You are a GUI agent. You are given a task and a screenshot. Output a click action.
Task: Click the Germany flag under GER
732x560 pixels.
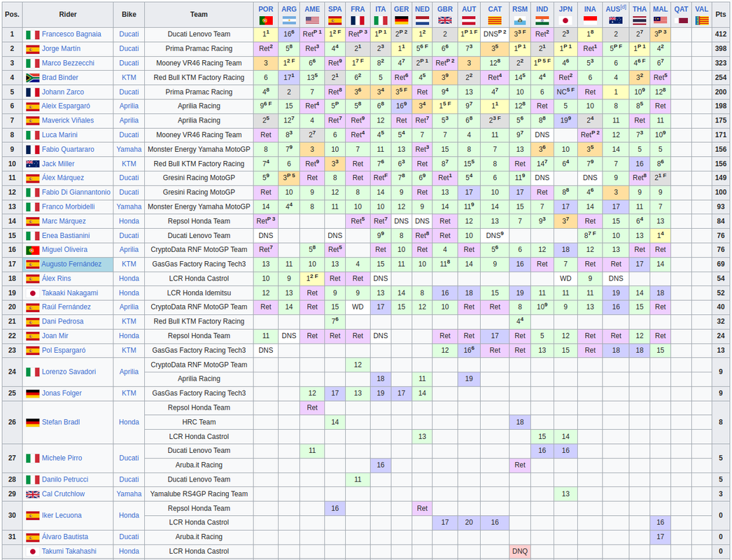(x=401, y=20)
